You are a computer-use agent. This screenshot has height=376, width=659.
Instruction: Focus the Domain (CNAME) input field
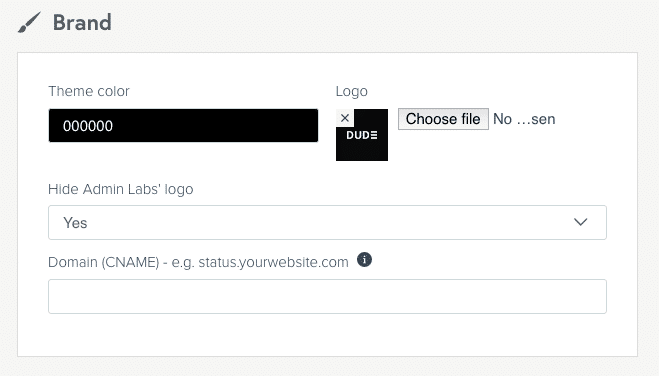327,296
